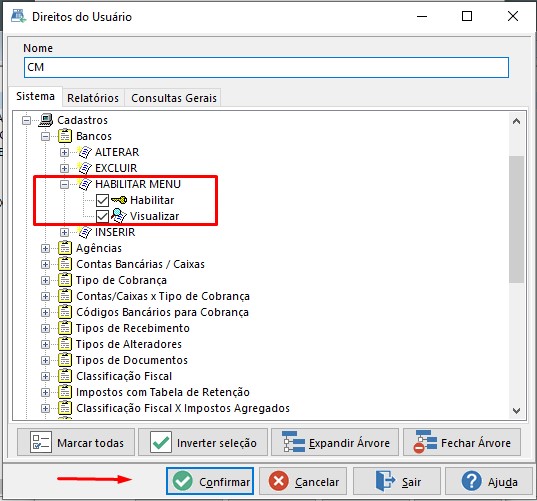Screen dimensions: 537x501
Task: Click the Códigos Bancários para Cobrança icon
Action: coord(65,312)
